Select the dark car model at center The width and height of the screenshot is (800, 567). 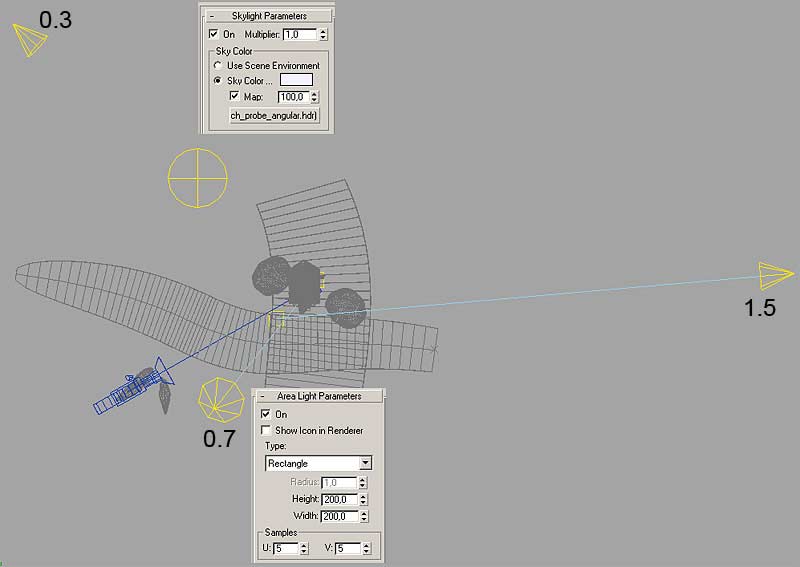305,285
